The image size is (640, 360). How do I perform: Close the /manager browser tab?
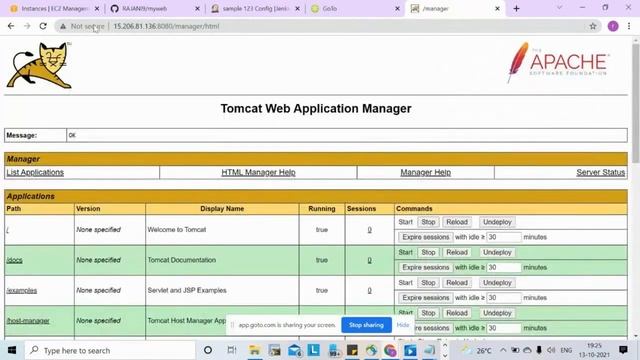point(497,9)
